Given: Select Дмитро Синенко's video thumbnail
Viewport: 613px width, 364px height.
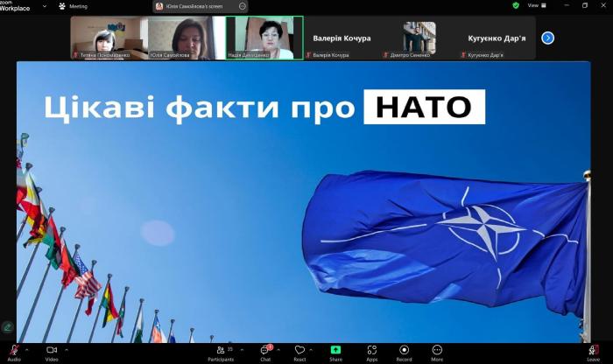Looking at the screenshot, I should point(419,38).
